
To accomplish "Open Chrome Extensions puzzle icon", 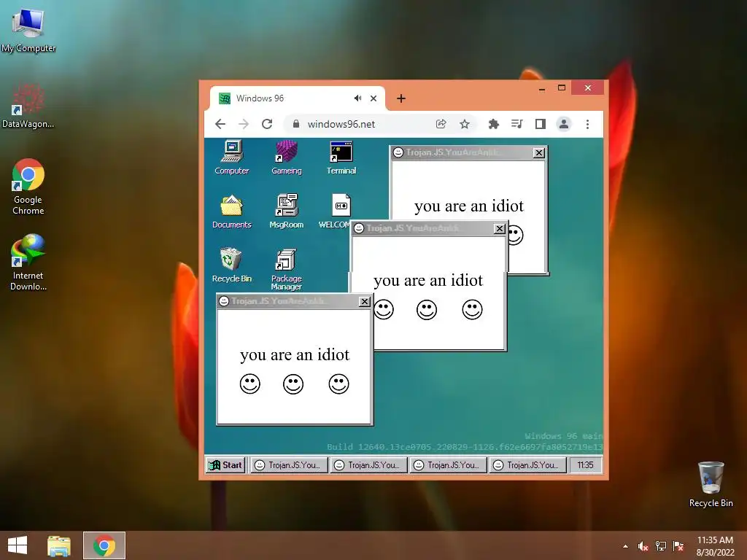I will tap(494, 124).
